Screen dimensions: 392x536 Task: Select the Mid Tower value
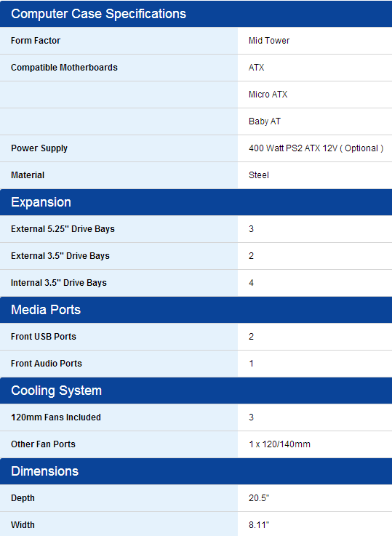tap(269, 40)
